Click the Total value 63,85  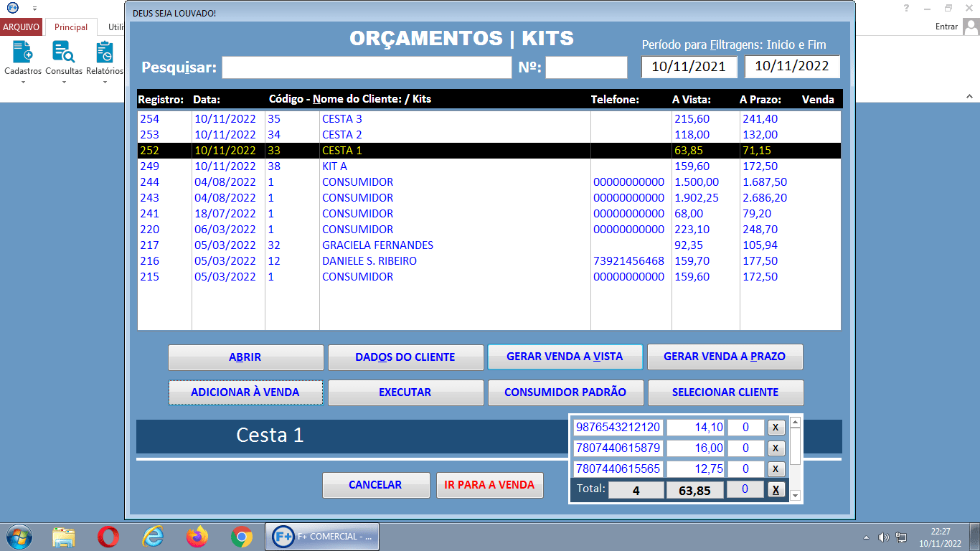694,491
